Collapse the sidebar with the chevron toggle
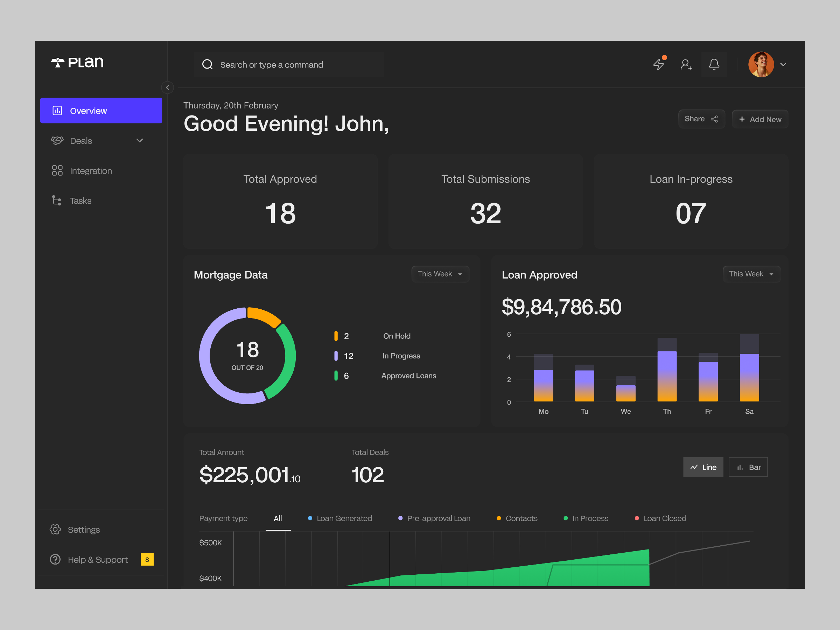This screenshot has width=840, height=630. pyautogui.click(x=167, y=87)
